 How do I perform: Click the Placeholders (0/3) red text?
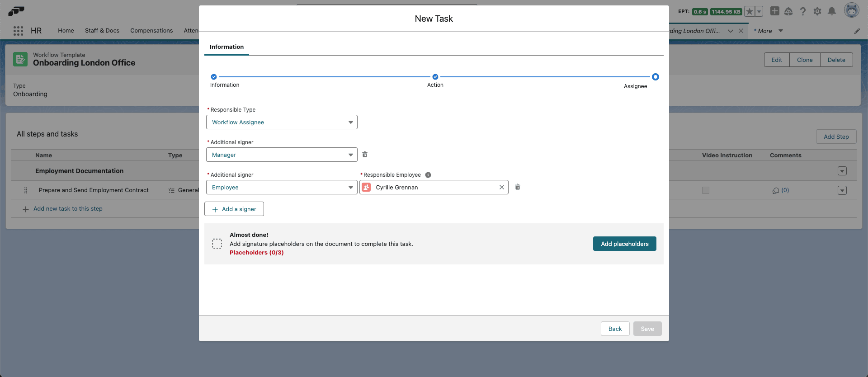(x=257, y=253)
